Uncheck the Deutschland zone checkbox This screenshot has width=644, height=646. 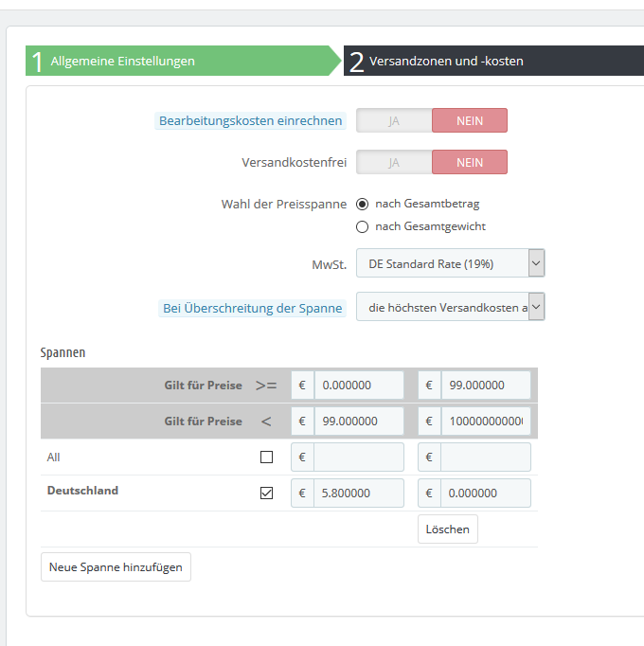[266, 493]
